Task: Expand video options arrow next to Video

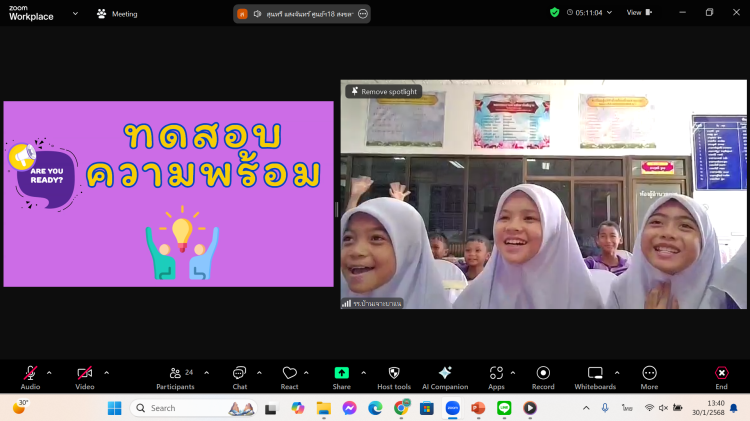Action: 107,373
